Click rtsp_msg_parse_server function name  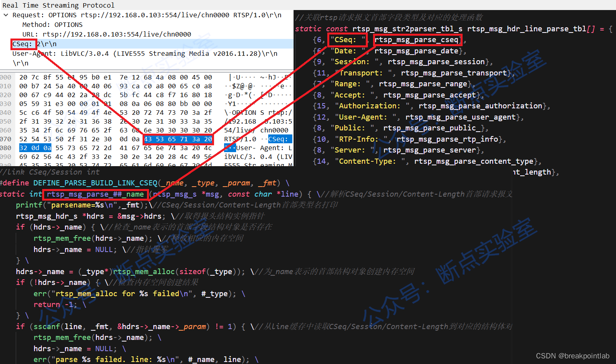pos(430,150)
